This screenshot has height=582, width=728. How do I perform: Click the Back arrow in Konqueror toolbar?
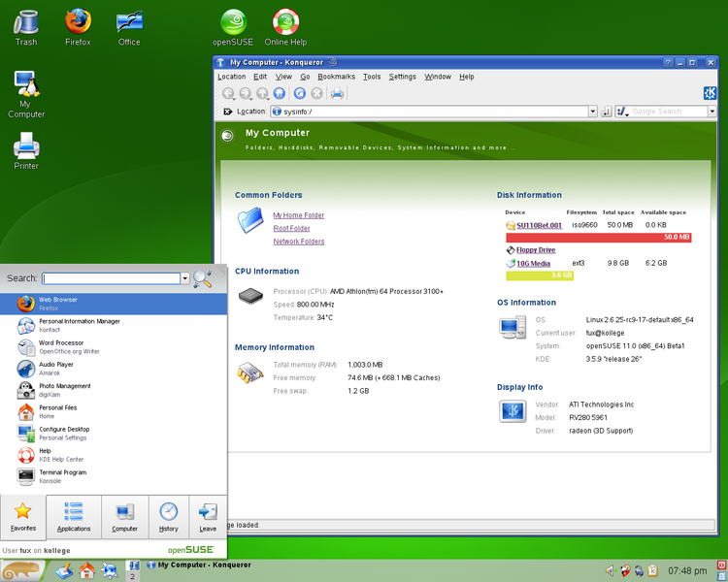tap(227, 93)
